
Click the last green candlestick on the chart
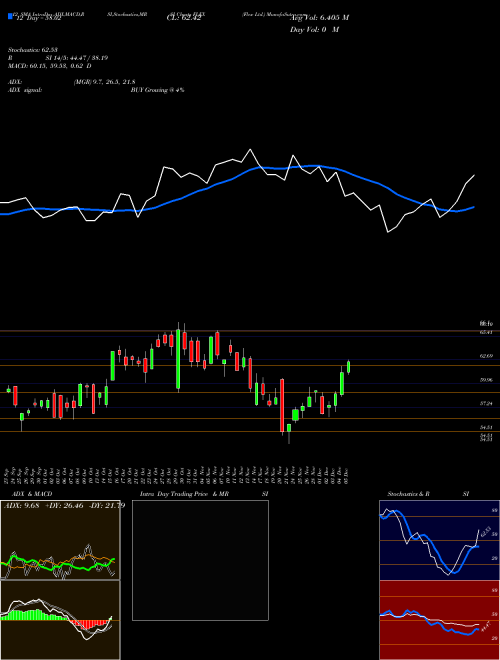pos(348,367)
